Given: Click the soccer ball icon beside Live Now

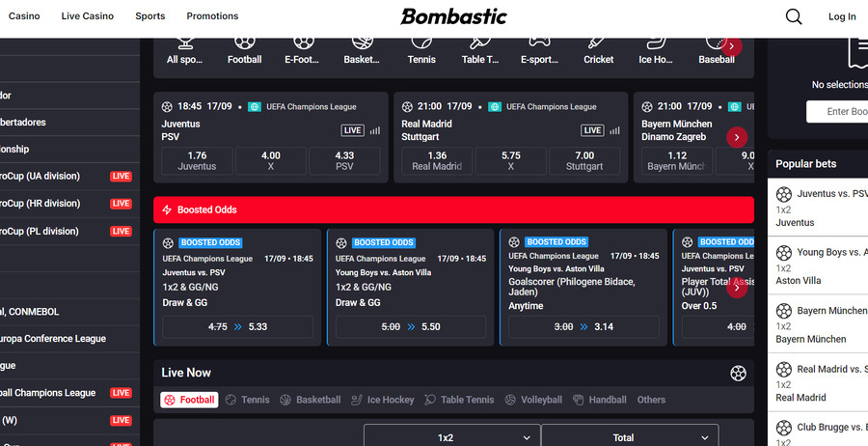Looking at the screenshot, I should click(738, 373).
